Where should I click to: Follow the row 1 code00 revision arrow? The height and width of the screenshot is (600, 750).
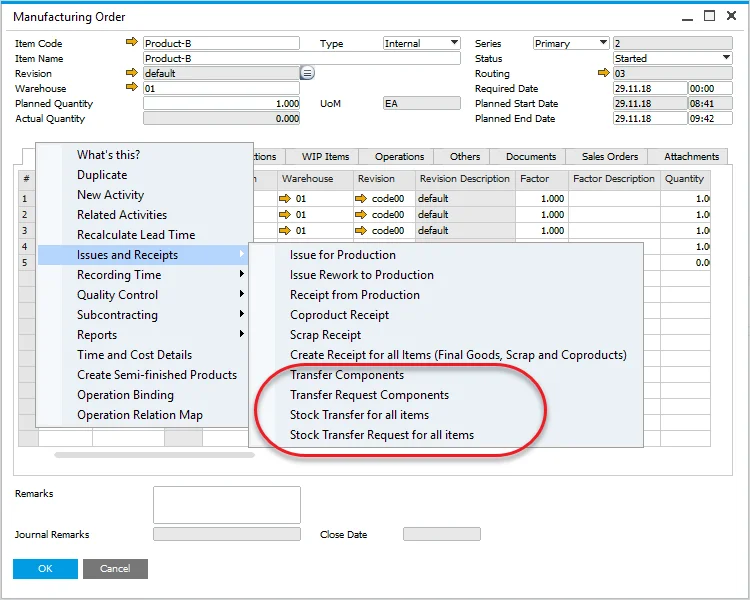[x=361, y=198]
